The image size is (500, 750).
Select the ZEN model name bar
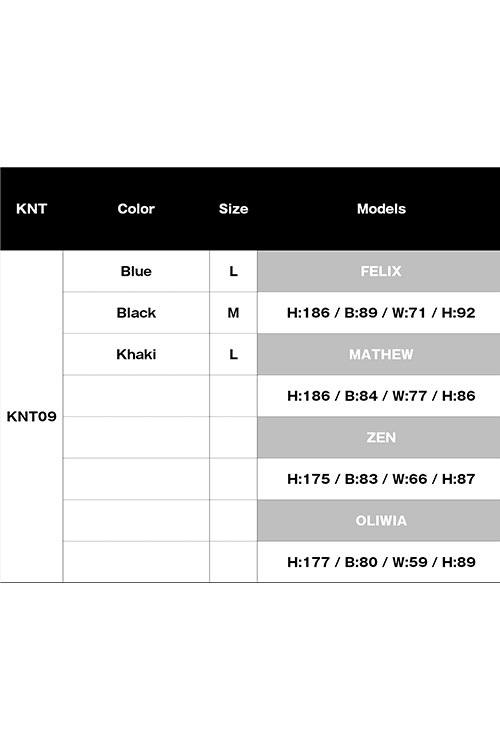[379, 438]
